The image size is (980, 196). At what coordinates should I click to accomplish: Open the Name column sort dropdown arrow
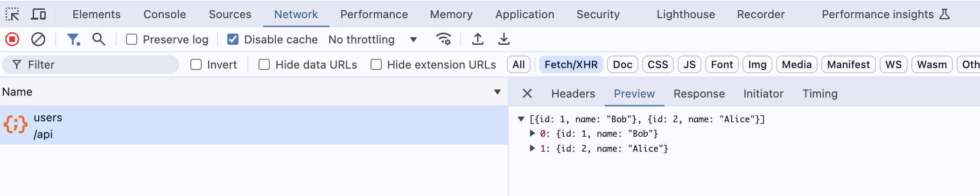[497, 92]
